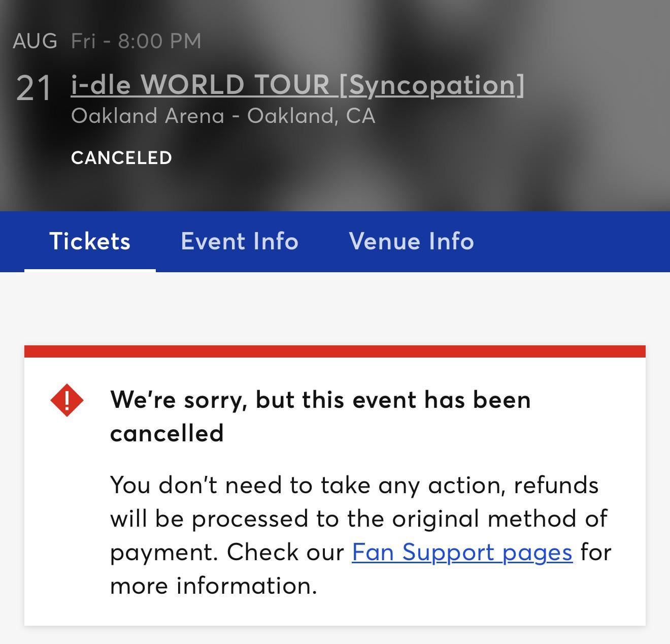This screenshot has width=670, height=644.
Task: Open the Venue Info tab
Action: click(411, 241)
